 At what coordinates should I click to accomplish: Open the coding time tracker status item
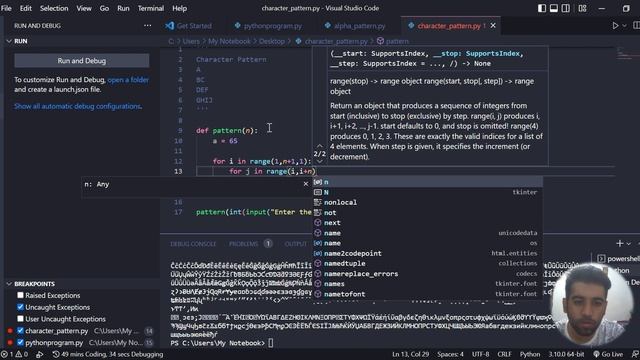tap(108, 354)
